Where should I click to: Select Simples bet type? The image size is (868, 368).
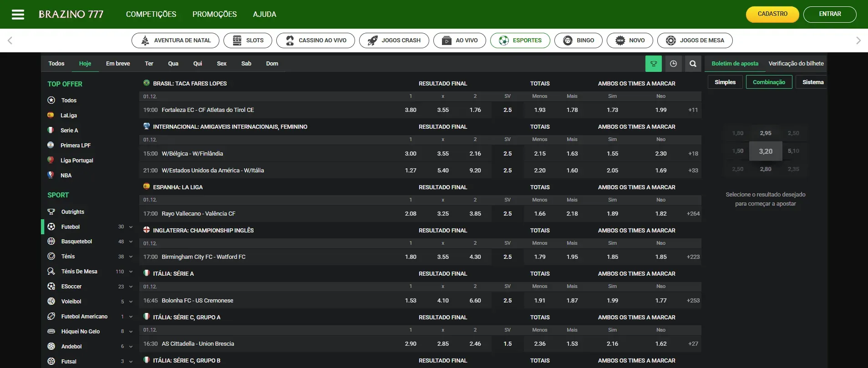click(725, 82)
